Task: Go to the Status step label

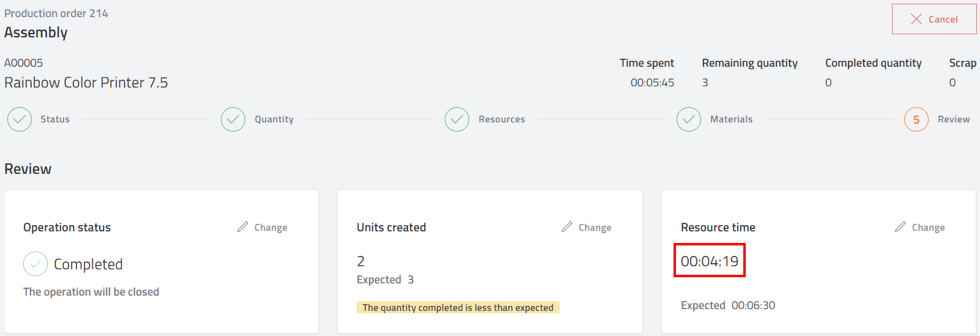Action: click(55, 119)
